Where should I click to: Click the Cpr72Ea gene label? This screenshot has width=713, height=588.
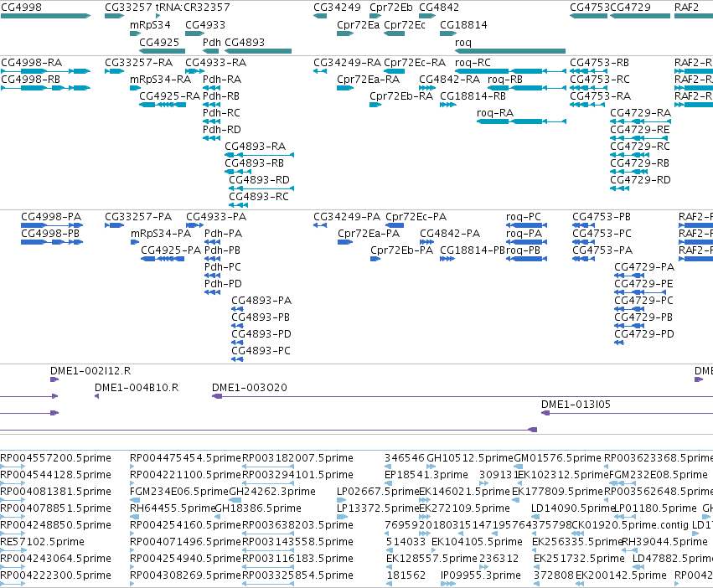359,24
